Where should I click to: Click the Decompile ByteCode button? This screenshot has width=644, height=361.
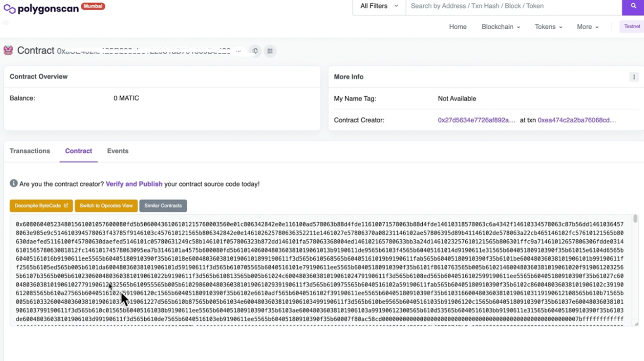click(41, 206)
